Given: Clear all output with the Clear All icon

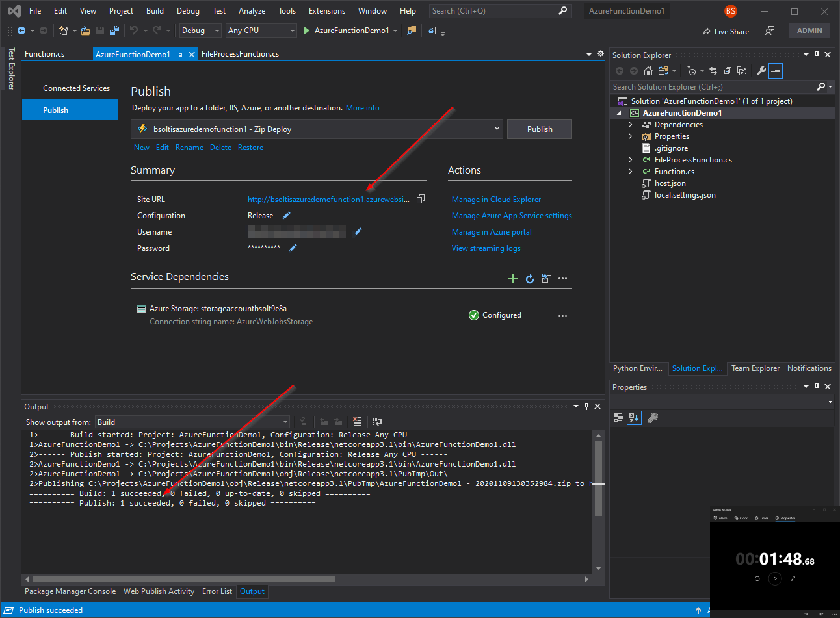Looking at the screenshot, I should tap(357, 422).
